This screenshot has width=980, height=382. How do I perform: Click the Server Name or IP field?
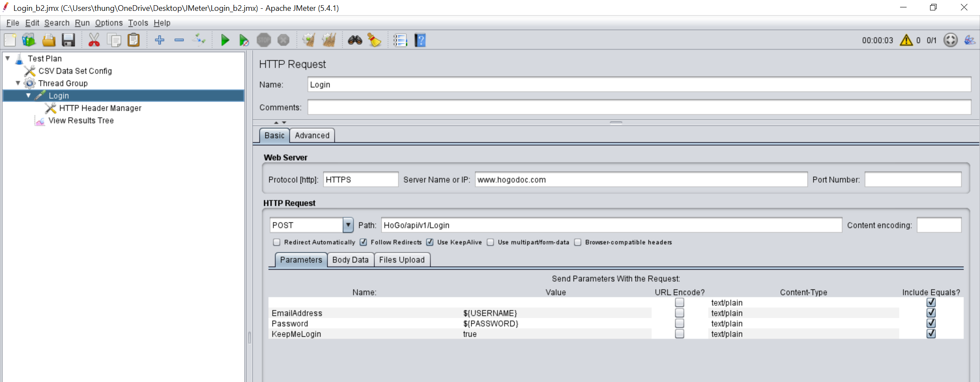(641, 180)
